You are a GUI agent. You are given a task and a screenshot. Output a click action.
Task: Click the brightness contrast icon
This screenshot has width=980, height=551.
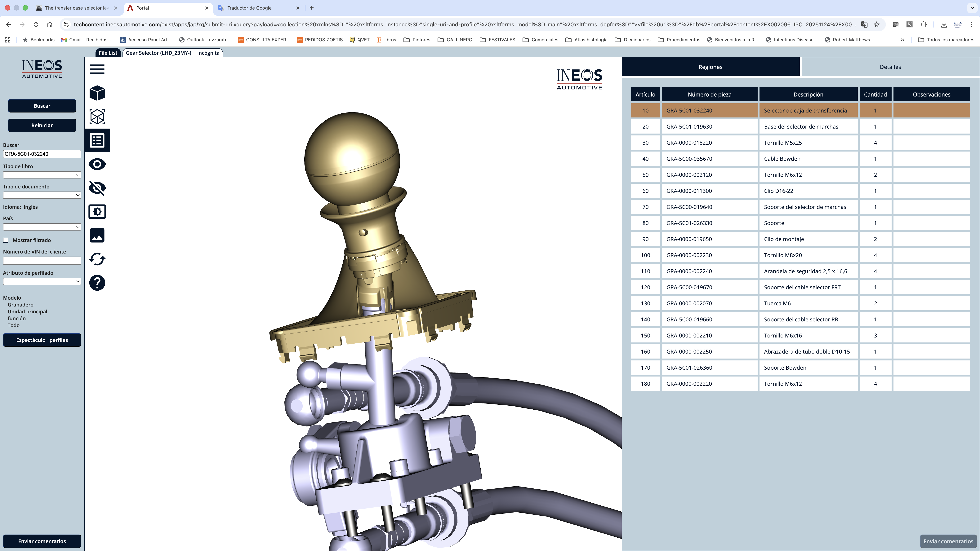pos(97,212)
